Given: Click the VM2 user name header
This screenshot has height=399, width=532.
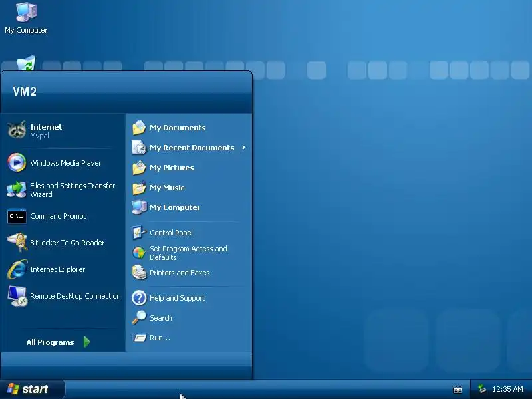Looking at the screenshot, I should (25, 92).
